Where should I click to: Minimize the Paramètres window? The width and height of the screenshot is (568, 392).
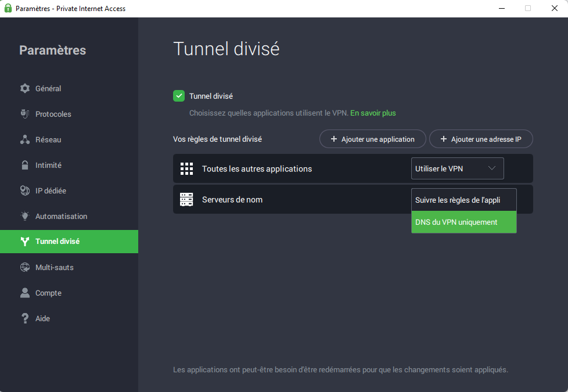502,8
